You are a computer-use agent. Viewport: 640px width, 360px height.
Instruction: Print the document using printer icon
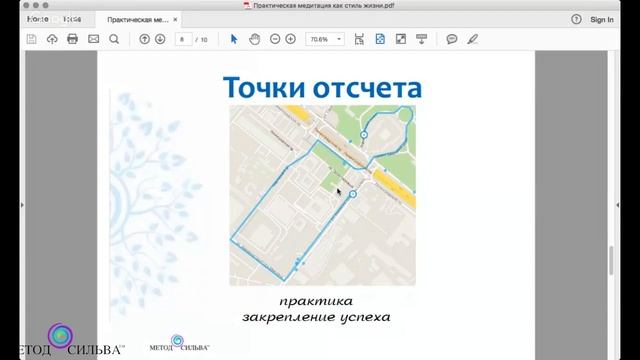click(x=73, y=39)
